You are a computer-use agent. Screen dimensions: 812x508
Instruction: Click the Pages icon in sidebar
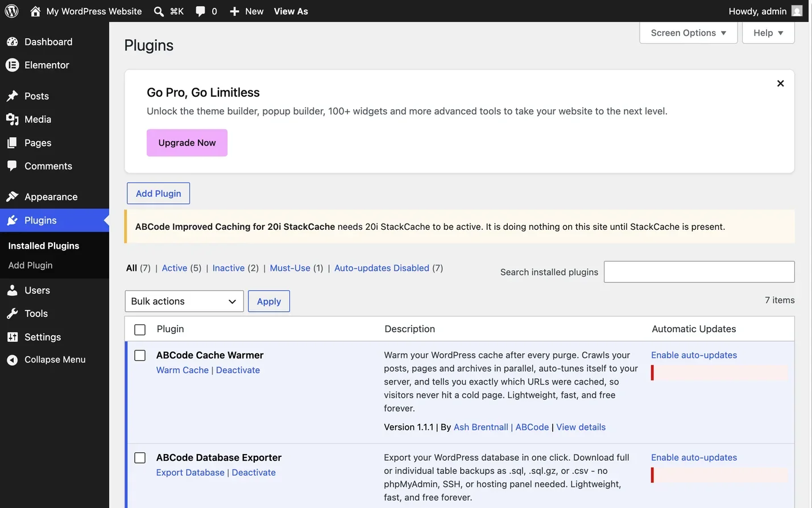[12, 143]
